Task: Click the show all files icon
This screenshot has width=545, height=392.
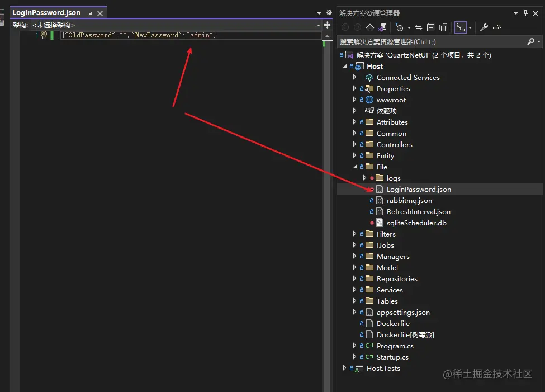Action: click(443, 27)
